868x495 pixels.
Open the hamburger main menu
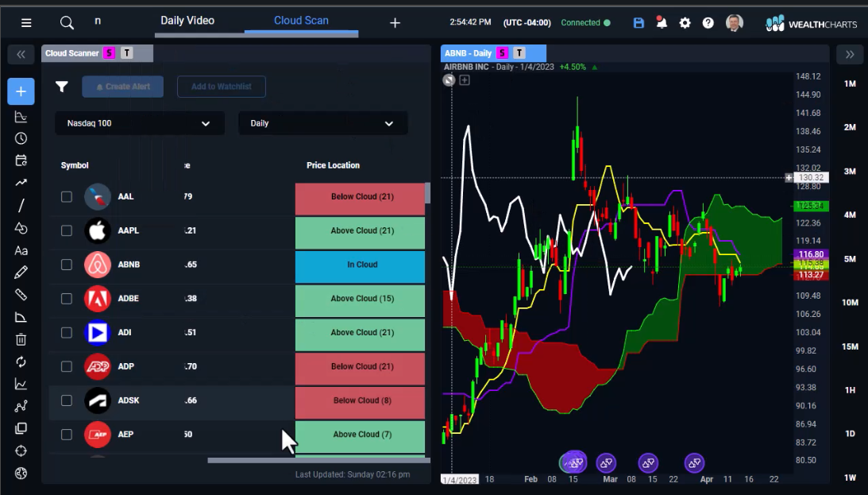(26, 23)
